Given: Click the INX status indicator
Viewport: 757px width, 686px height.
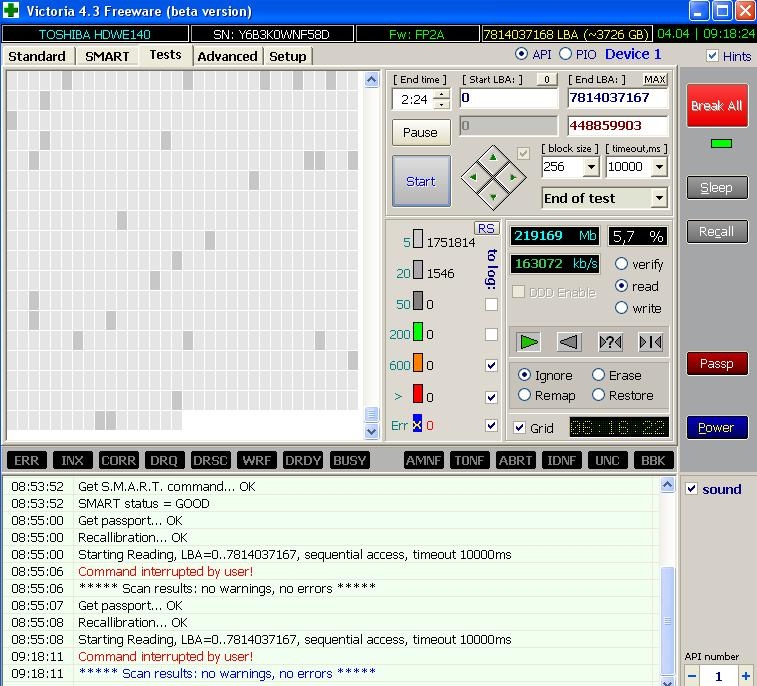Looking at the screenshot, I should click(72, 461).
